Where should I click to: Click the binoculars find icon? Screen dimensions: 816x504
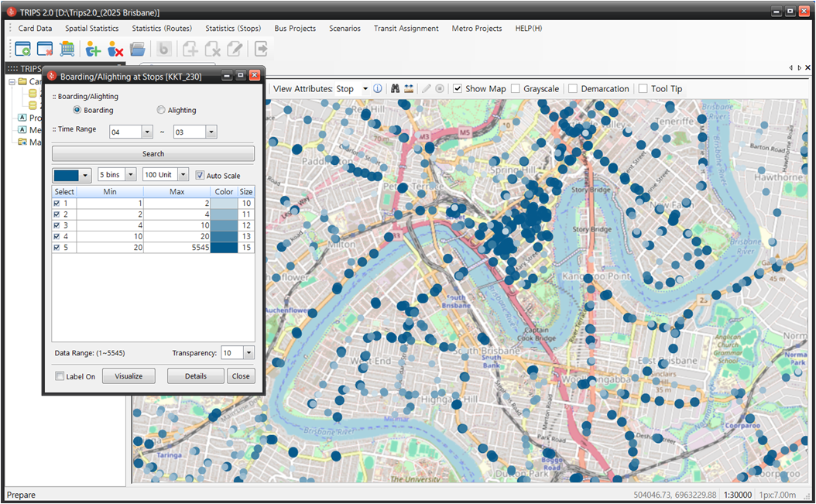395,88
